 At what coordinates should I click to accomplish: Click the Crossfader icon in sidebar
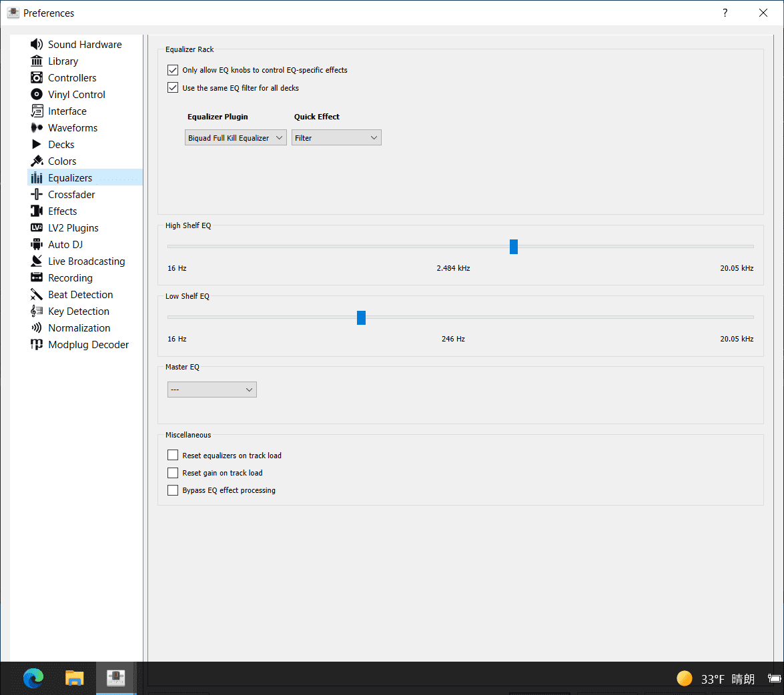point(37,194)
